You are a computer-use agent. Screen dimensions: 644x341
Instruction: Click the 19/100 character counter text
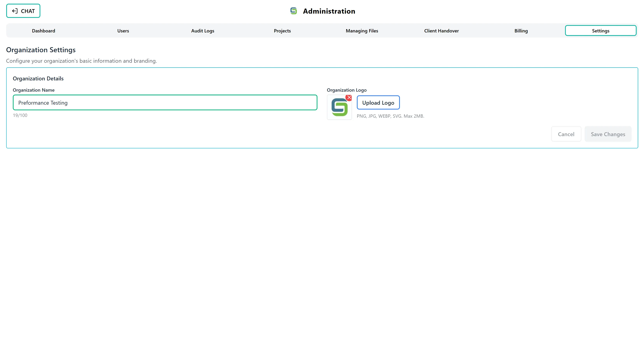[20, 115]
